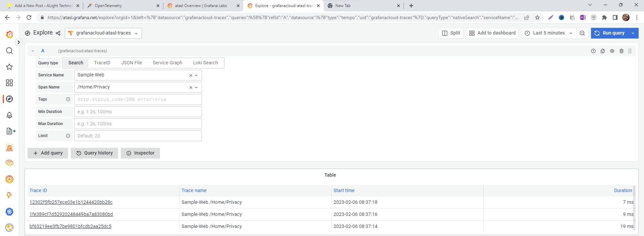
Task: Clear the Sample-Web service name selection
Action: 191,75
